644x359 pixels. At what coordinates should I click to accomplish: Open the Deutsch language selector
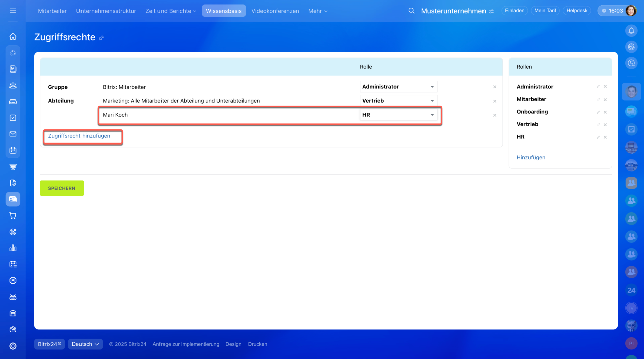85,344
